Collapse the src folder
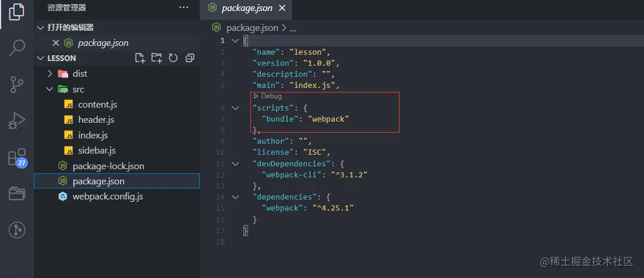Viewport: 644px width, 278px height. pos(49,89)
